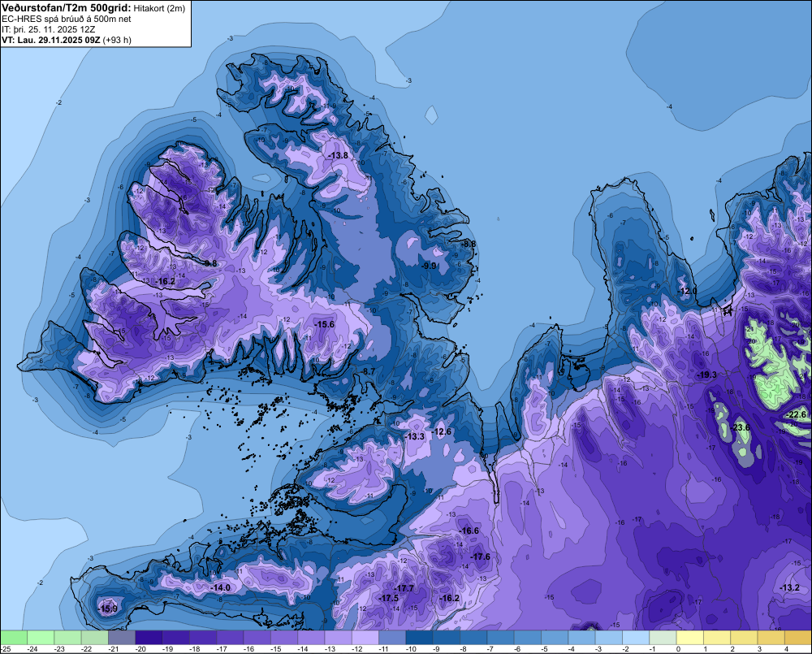Select the pale green -1 legend swatch

663,637
